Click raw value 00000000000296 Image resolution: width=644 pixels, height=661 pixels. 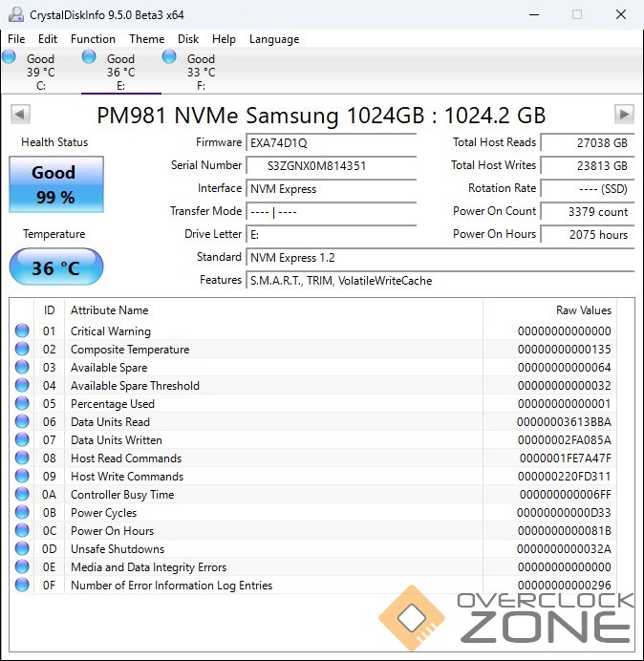tap(565, 586)
